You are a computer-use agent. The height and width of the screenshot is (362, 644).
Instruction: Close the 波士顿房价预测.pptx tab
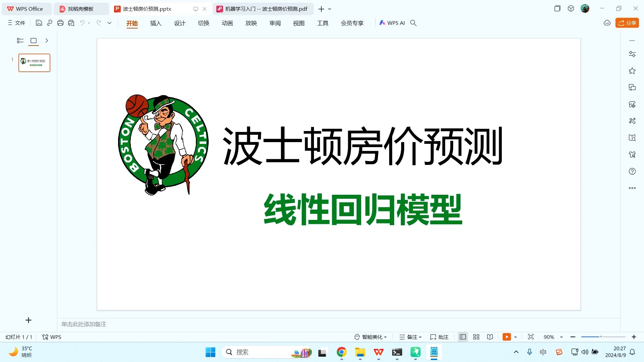tap(205, 9)
